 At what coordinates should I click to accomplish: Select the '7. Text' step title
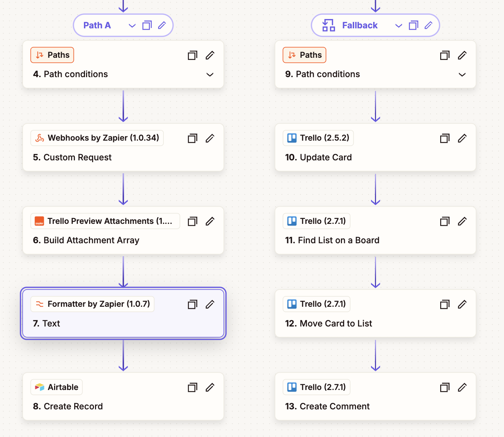(x=47, y=324)
